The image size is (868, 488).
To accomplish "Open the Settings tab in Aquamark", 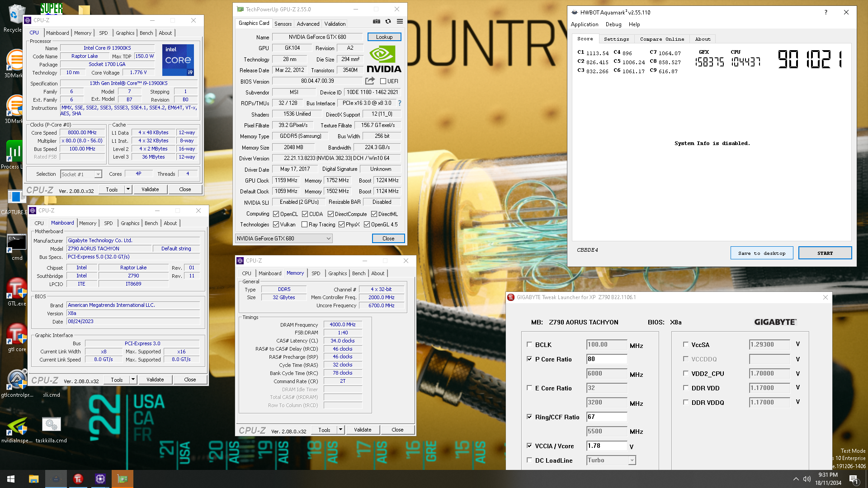I will (x=616, y=39).
